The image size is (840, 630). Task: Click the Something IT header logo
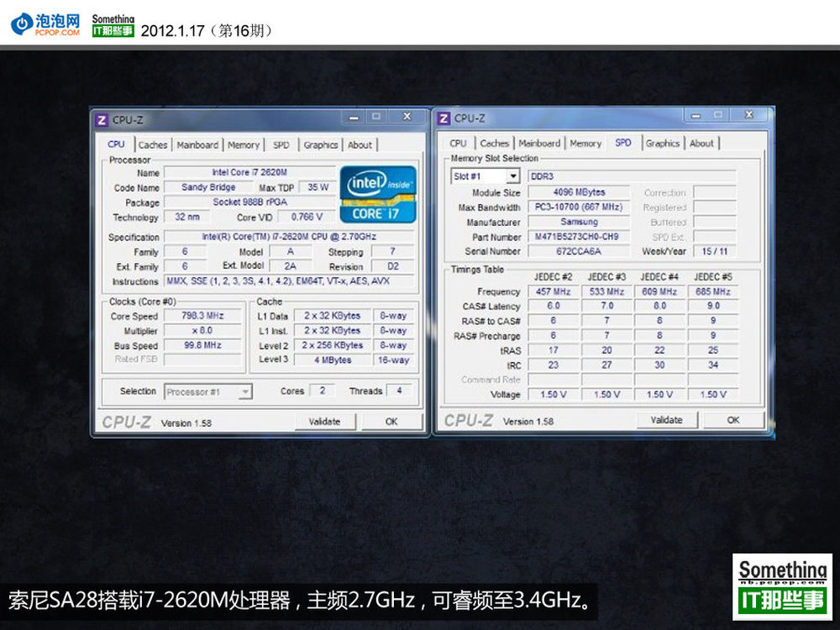click(x=113, y=25)
